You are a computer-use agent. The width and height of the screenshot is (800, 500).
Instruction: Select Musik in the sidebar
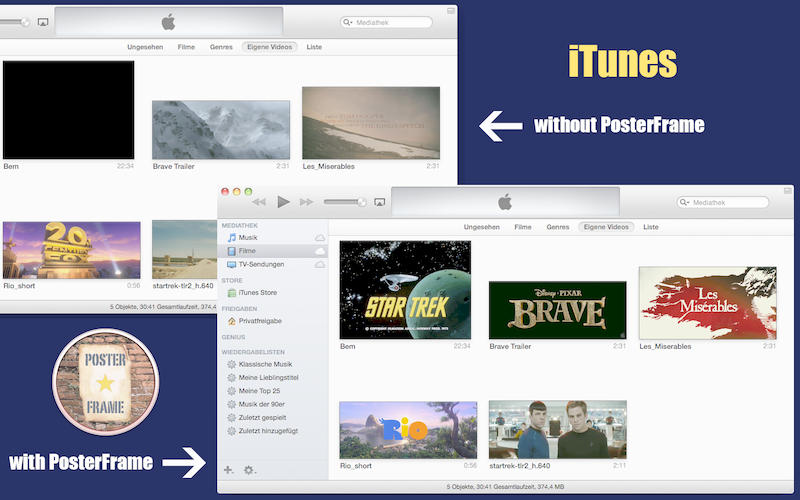[248, 238]
